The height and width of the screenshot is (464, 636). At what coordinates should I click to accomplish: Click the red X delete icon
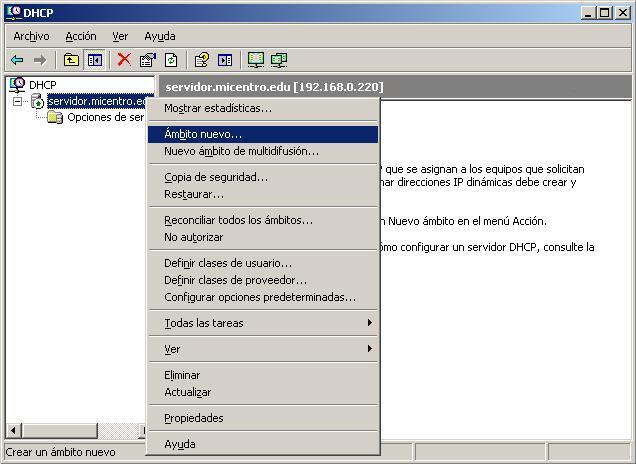[x=124, y=60]
